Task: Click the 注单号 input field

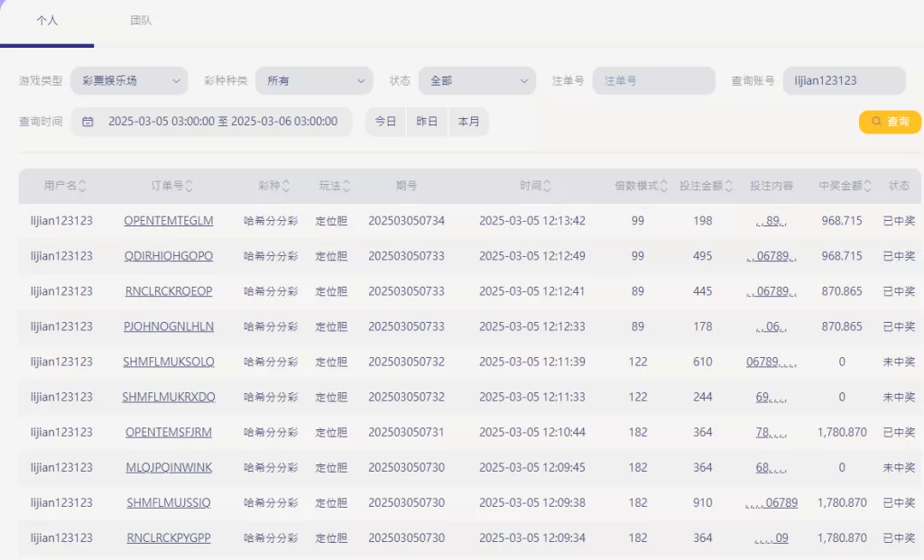Action: [x=654, y=80]
